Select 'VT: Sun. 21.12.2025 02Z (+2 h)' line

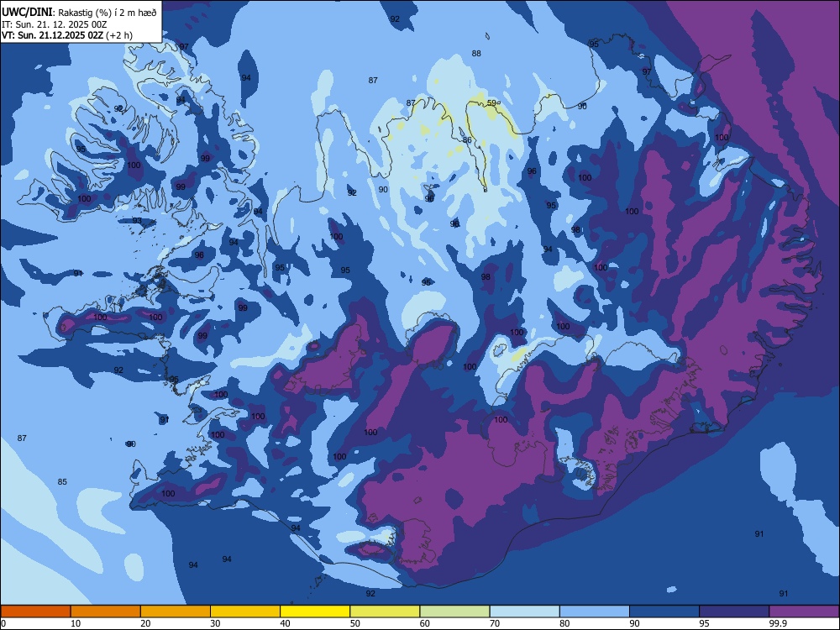[67, 35]
